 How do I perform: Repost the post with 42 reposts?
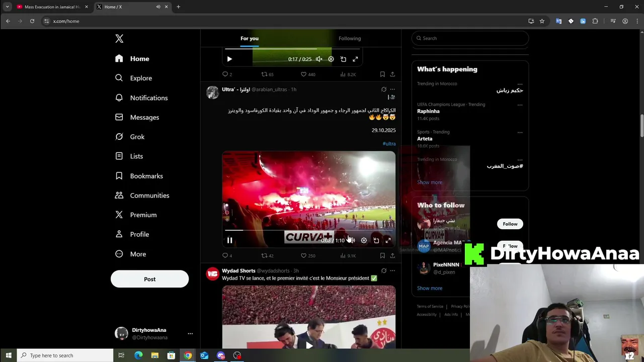coord(267,256)
